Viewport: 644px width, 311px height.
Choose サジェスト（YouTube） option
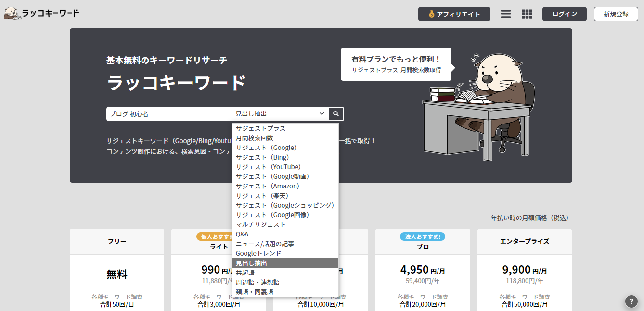click(285, 167)
